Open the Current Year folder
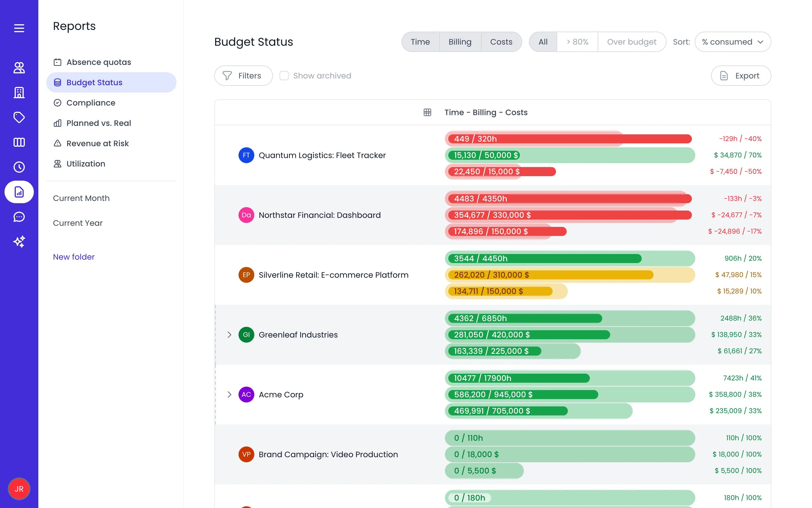The height and width of the screenshot is (508, 812). 78,223
